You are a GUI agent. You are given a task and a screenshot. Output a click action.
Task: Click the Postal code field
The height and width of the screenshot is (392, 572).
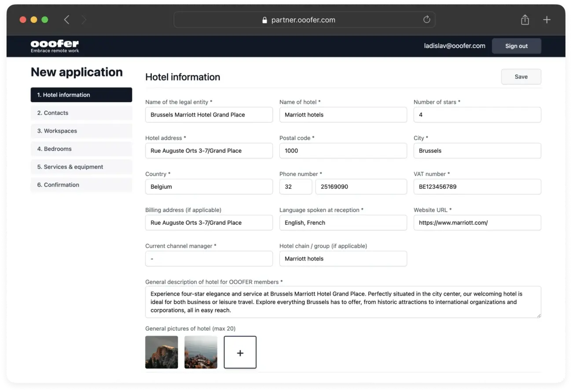(343, 150)
